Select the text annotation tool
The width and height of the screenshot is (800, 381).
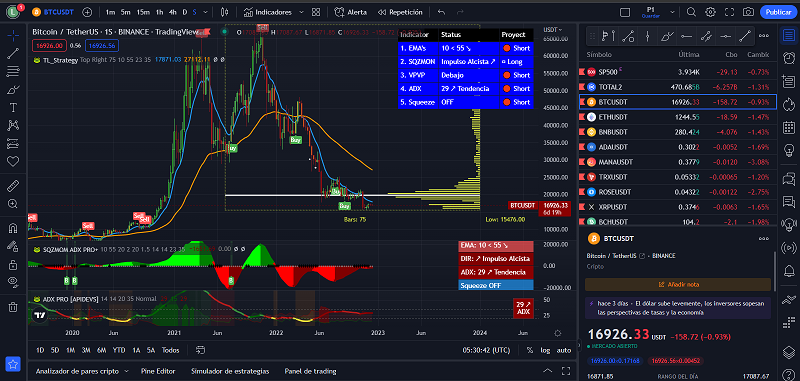(x=13, y=107)
